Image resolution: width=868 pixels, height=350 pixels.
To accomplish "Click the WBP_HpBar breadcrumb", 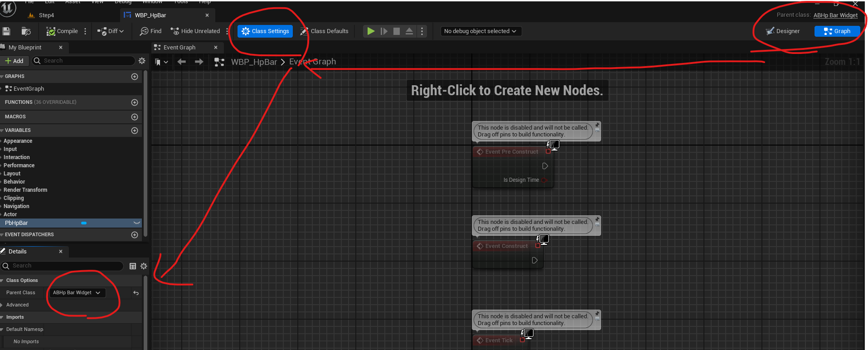I will click(254, 62).
